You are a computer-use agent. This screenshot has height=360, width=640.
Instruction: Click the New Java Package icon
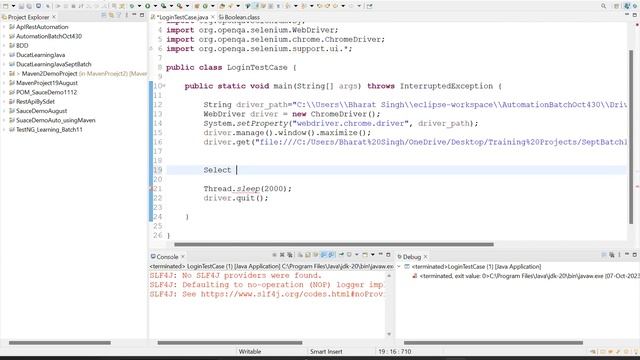coord(196,6)
